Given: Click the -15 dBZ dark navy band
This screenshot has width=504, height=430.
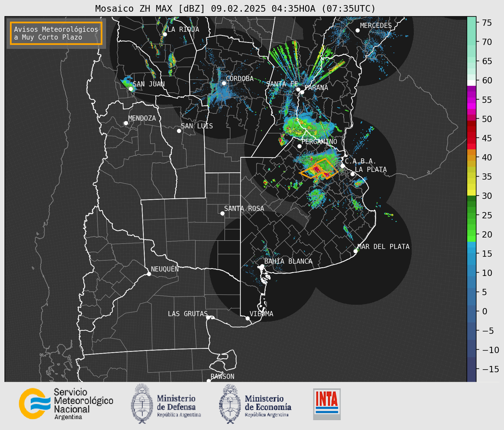Looking at the screenshot, I should (471, 369).
